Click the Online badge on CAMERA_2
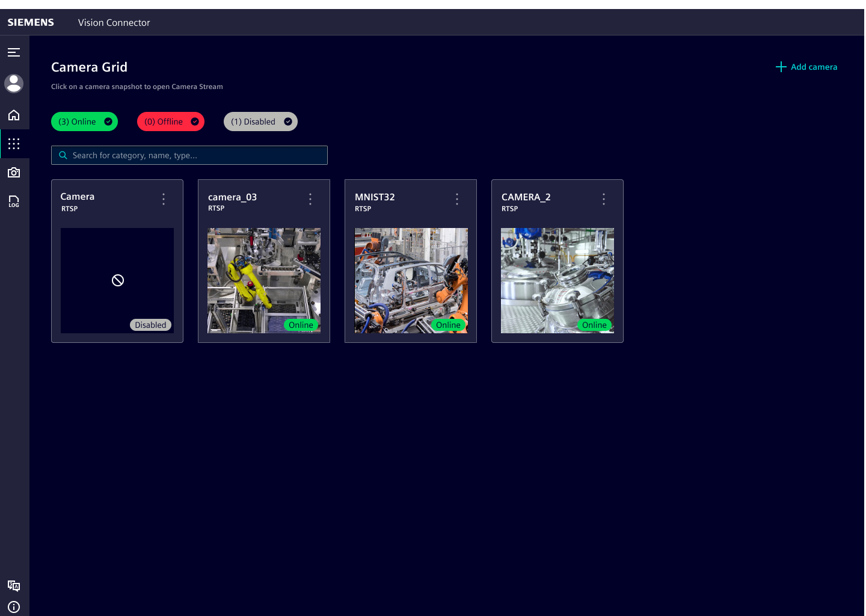The width and height of the screenshot is (866, 616). coord(594,325)
